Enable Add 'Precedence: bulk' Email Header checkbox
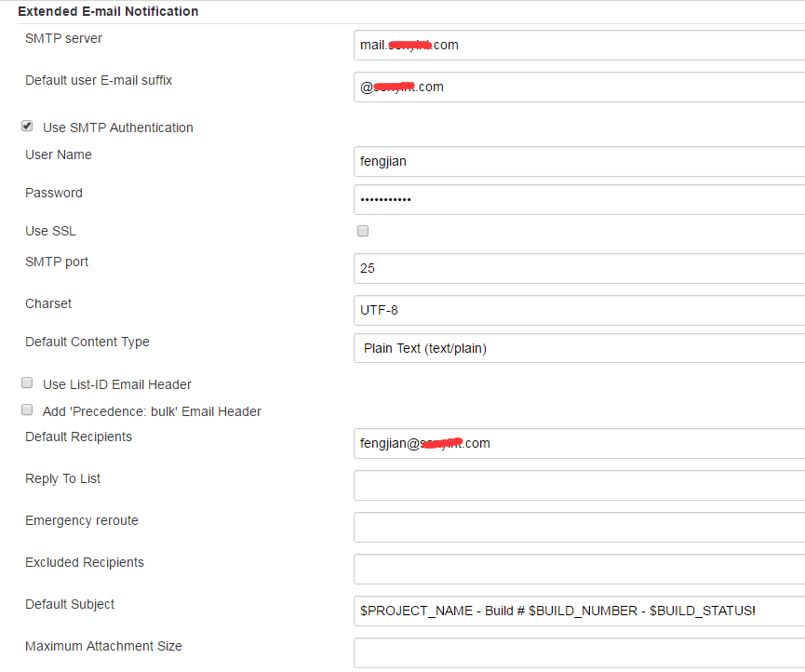Image resolution: width=805 pixels, height=672 pixels. pos(27,410)
